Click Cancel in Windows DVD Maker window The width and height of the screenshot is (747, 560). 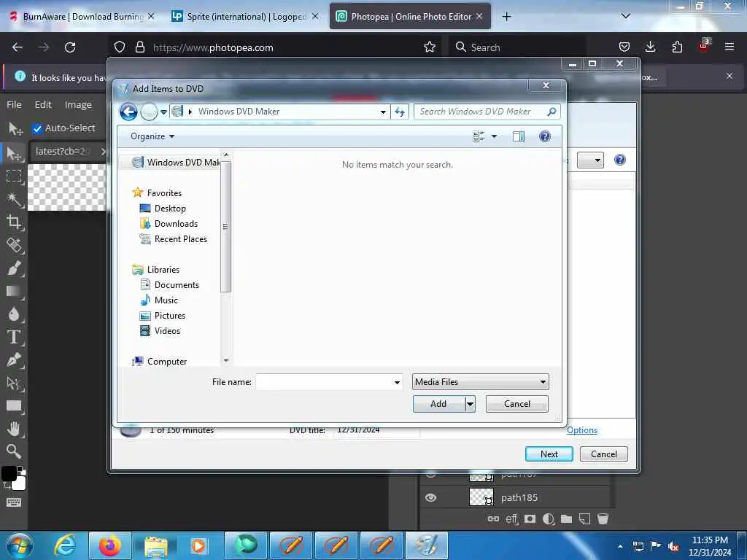(x=603, y=454)
